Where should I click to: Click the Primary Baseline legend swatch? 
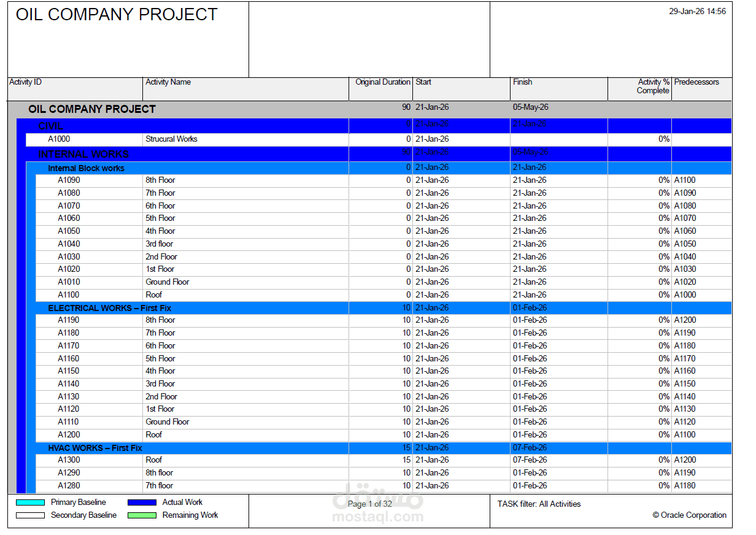point(31,502)
